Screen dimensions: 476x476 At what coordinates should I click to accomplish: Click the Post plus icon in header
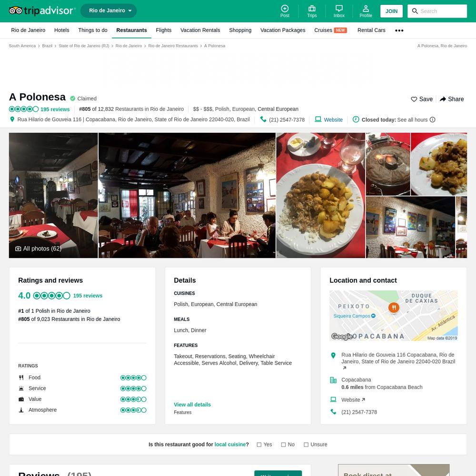(x=285, y=9)
